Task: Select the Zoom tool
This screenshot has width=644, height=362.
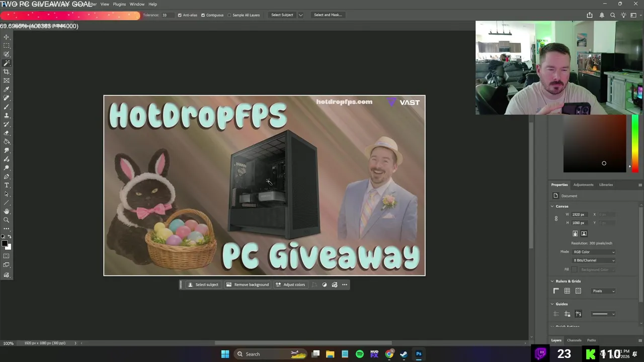Action: (7, 220)
